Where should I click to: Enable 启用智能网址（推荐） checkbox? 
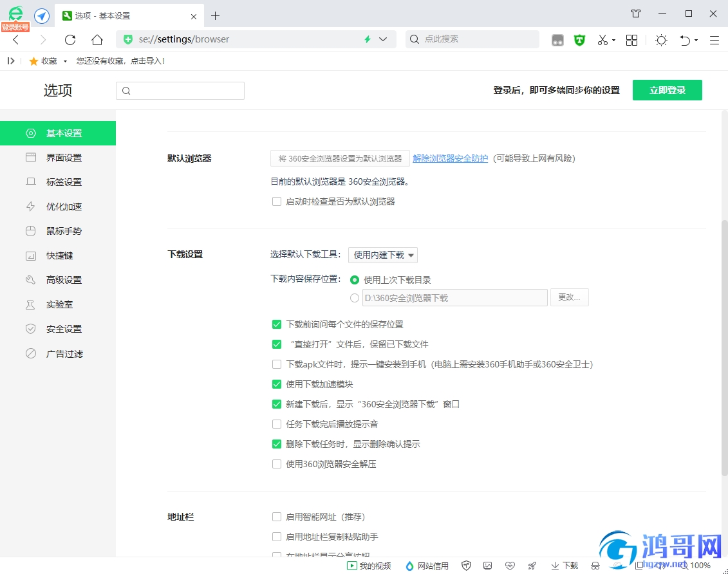(277, 517)
